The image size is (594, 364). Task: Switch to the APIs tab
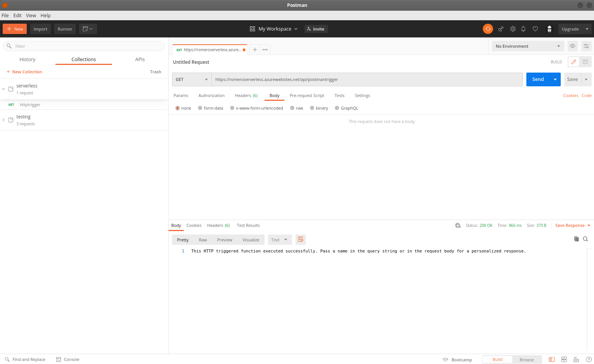[140, 60]
